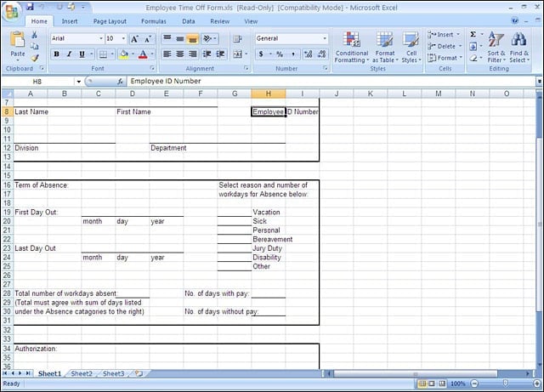This screenshot has height=392, width=544.
Task: Toggle Bold formatting
Action: coord(56,54)
